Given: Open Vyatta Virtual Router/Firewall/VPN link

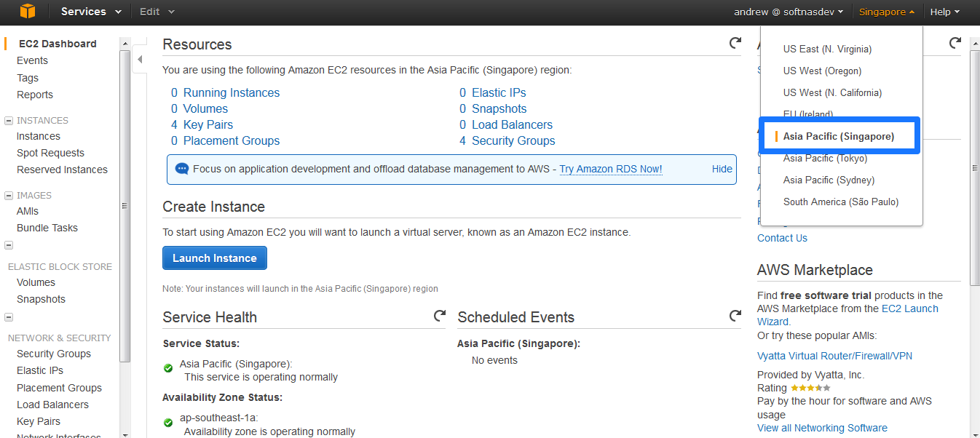Looking at the screenshot, I should point(834,356).
